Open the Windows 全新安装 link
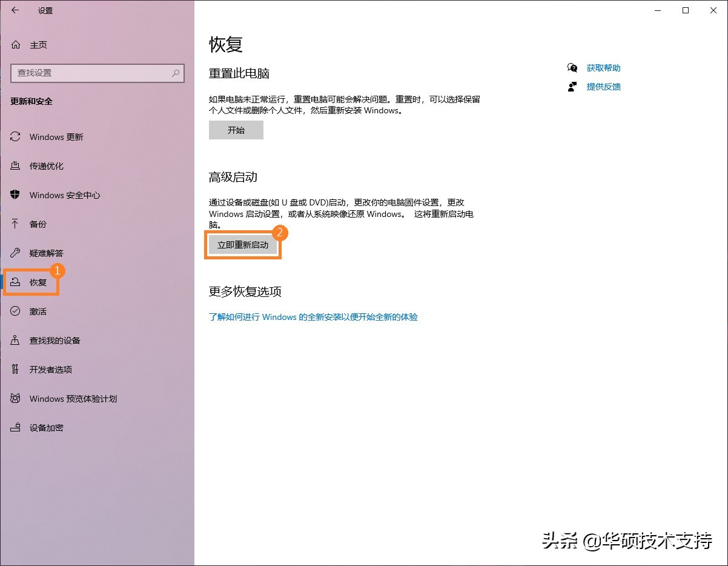Viewport: 728px width, 566px height. pos(313,317)
